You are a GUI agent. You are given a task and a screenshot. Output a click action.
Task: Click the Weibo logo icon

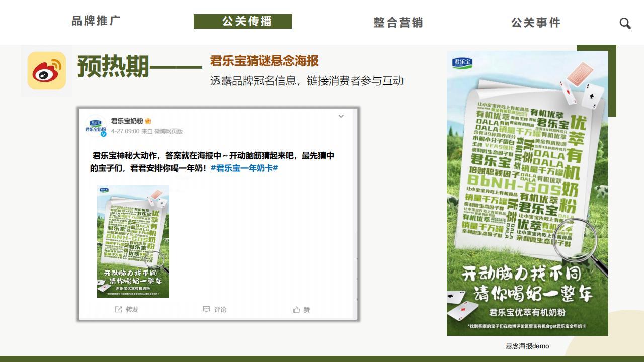point(47,70)
